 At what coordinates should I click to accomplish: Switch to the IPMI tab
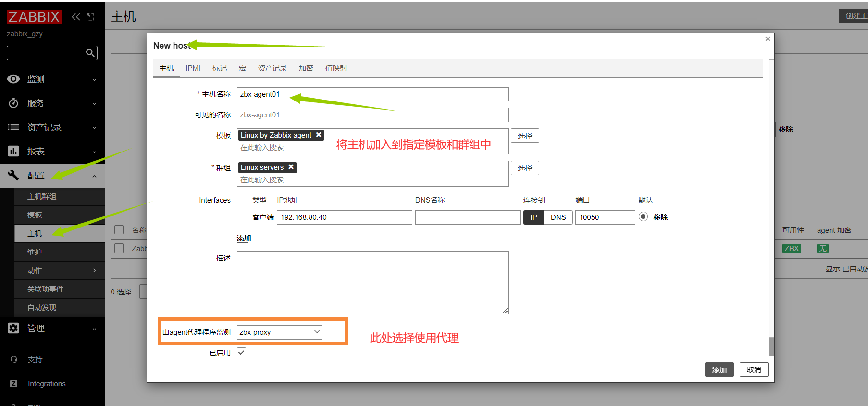[x=193, y=68]
